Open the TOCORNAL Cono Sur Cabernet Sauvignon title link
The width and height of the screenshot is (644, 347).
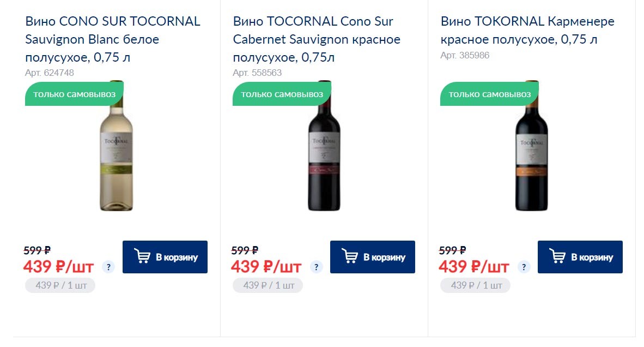click(x=317, y=39)
